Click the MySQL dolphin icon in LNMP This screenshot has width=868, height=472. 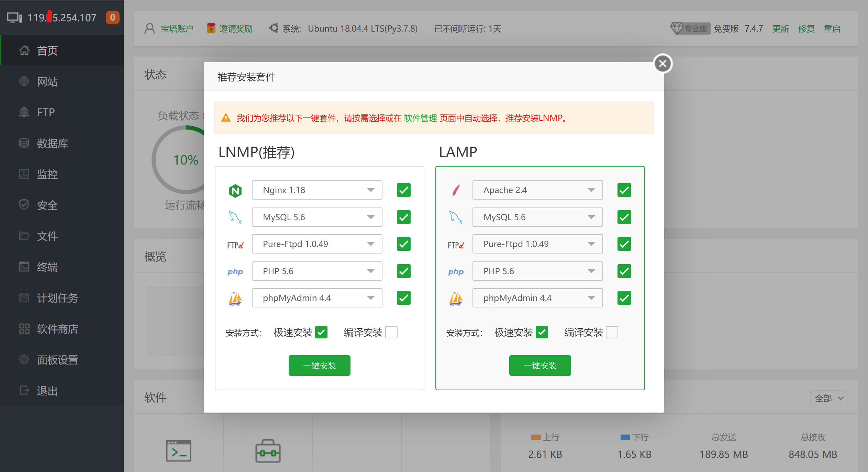coord(235,217)
